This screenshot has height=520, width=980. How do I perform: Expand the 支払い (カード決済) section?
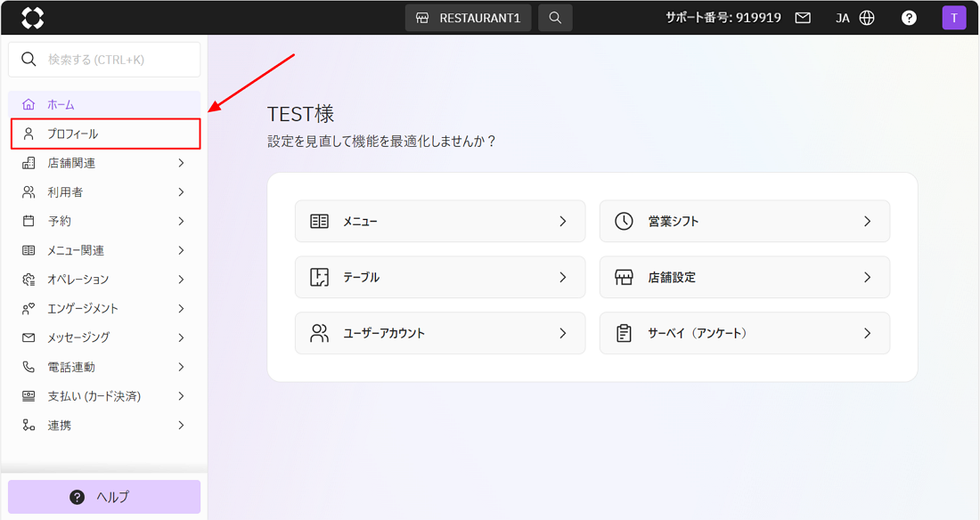[104, 396]
